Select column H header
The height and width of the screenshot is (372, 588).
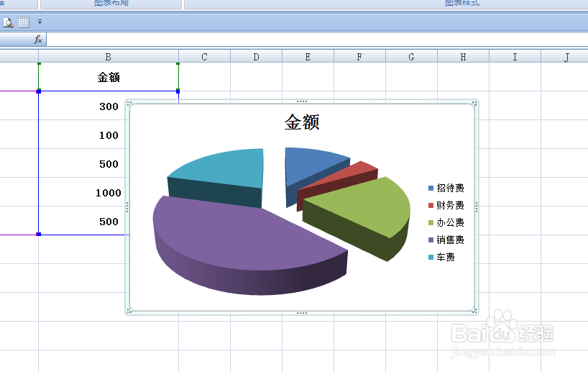(463, 57)
